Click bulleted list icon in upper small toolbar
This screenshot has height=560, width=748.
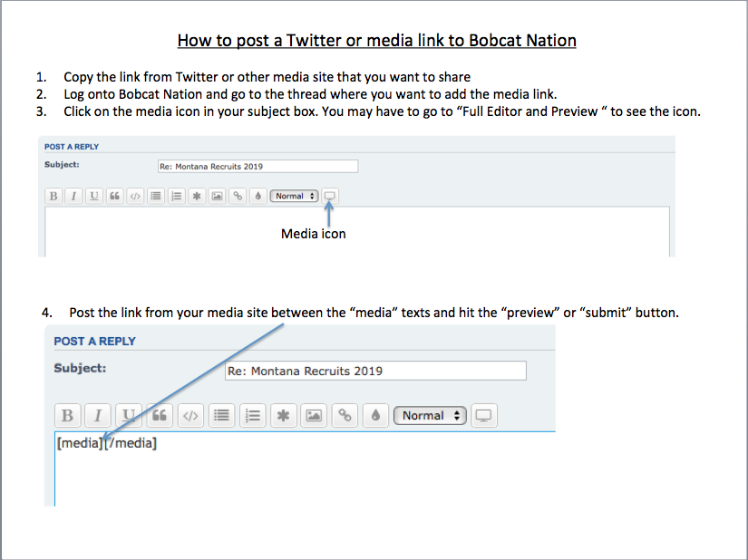click(x=156, y=196)
